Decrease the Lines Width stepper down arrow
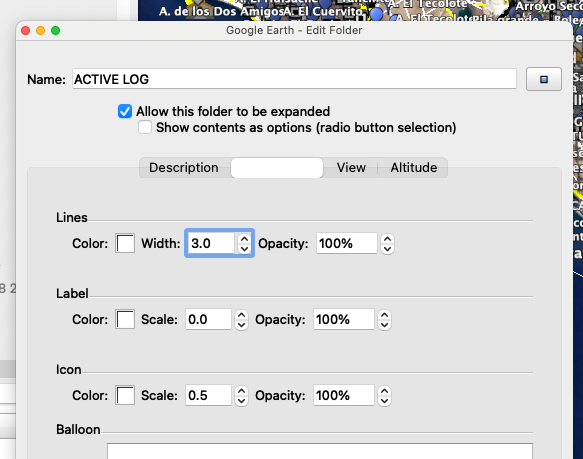The width and height of the screenshot is (583, 459). [244, 248]
